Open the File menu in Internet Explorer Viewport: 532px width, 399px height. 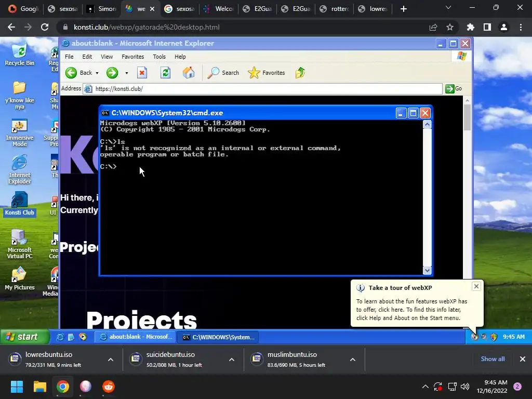pyautogui.click(x=69, y=57)
